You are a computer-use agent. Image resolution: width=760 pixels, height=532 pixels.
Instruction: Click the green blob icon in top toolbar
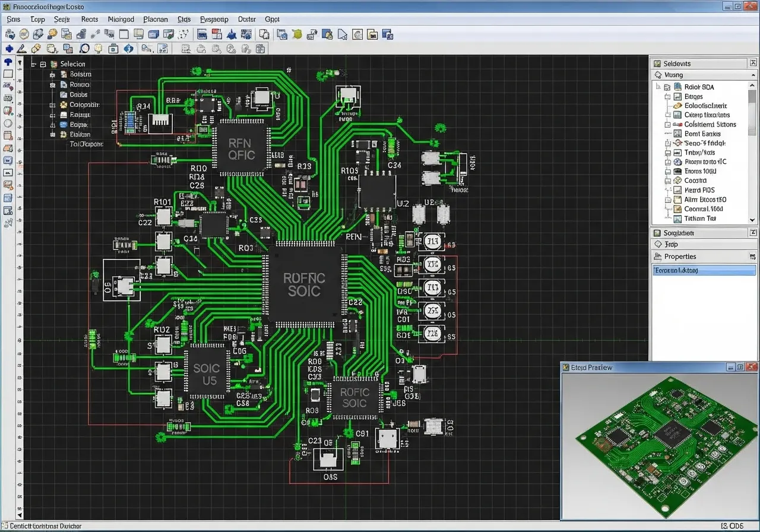coord(296,34)
